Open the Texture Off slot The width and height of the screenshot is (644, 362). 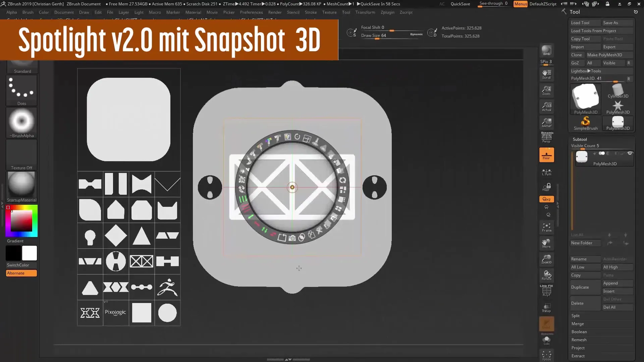(x=21, y=155)
